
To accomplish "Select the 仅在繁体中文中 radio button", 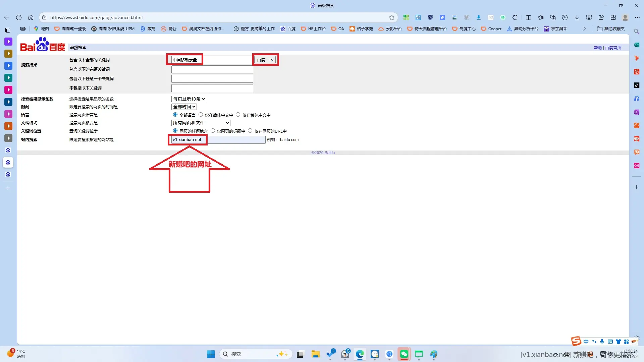I will pyautogui.click(x=238, y=115).
